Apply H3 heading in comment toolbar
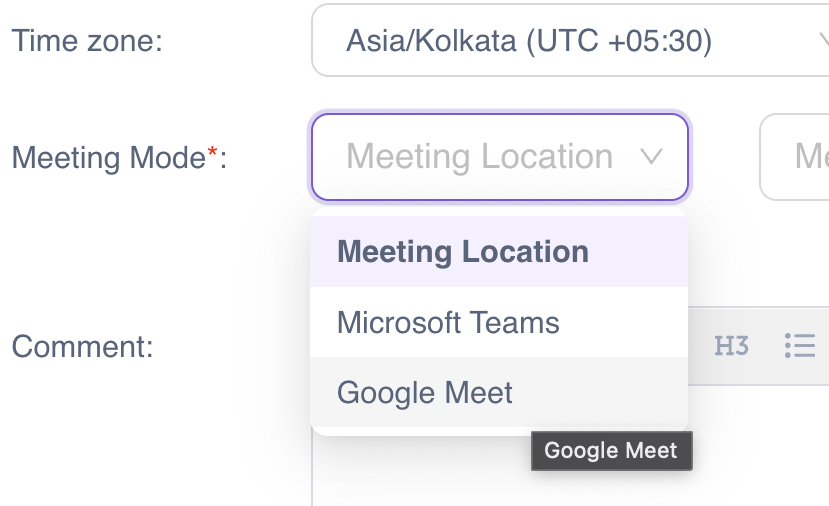Screen dimensions: 829x506 (731, 346)
